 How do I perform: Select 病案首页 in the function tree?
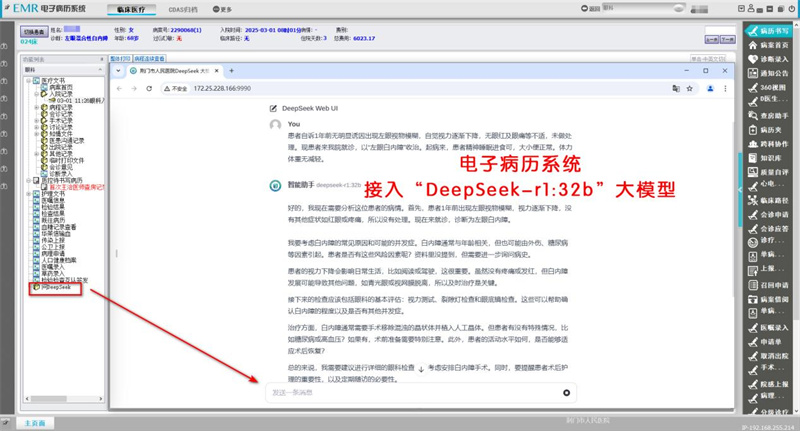click(x=61, y=87)
